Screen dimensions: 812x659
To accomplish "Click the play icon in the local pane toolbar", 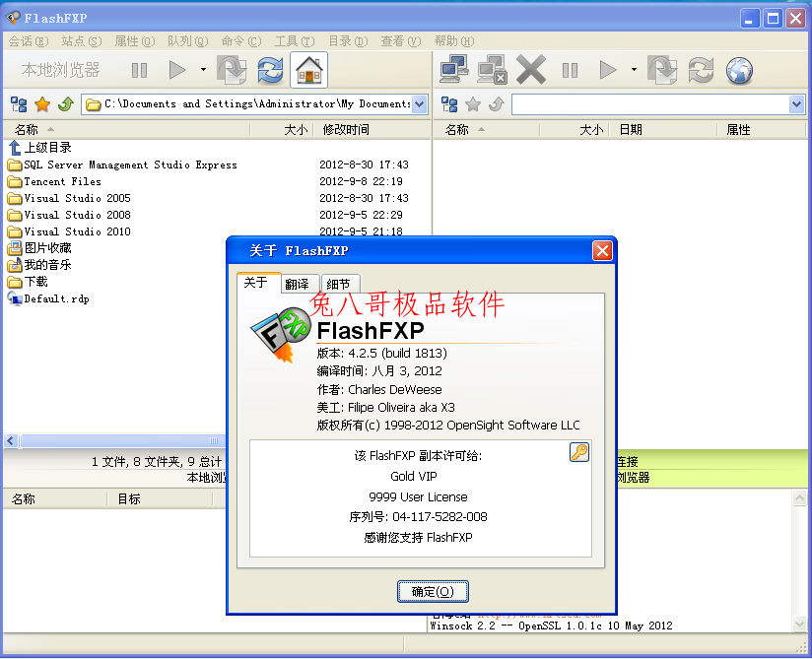I will [177, 70].
